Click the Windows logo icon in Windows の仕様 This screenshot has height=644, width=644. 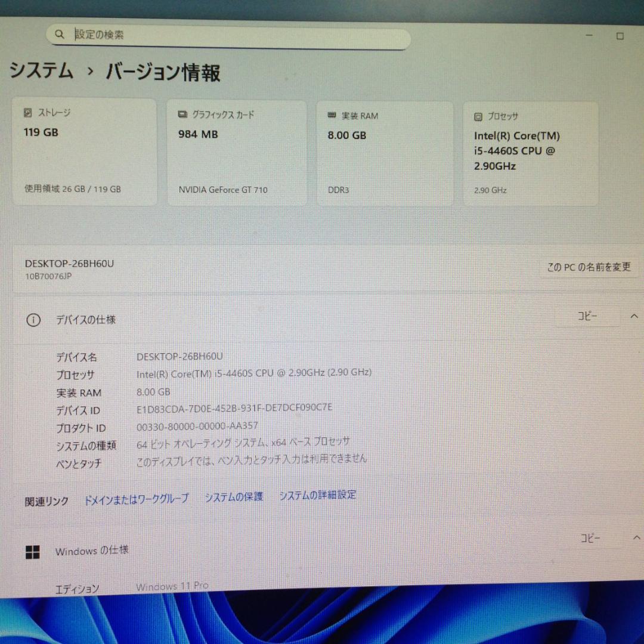33,552
